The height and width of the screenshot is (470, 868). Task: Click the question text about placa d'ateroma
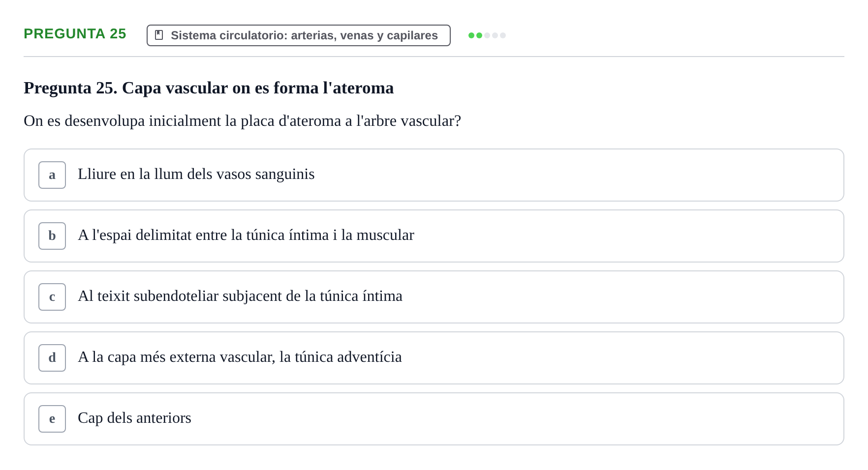242,121
